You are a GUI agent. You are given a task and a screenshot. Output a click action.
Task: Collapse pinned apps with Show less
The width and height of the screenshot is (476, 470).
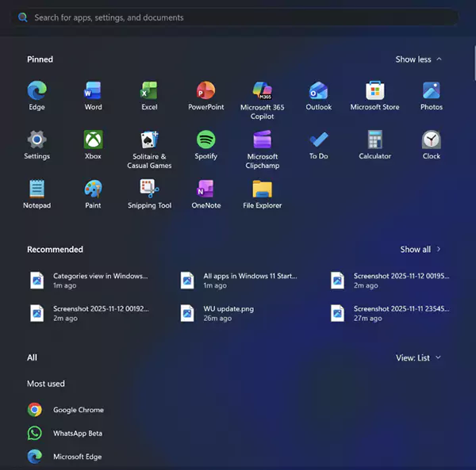pyautogui.click(x=419, y=59)
